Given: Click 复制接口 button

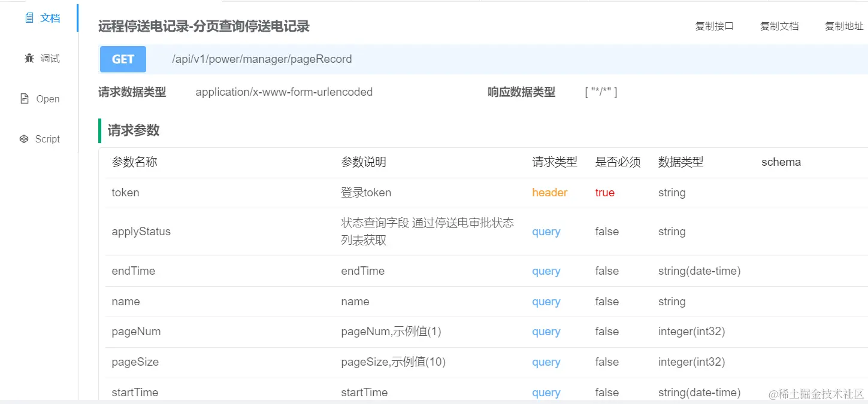Looking at the screenshot, I should click(714, 26).
